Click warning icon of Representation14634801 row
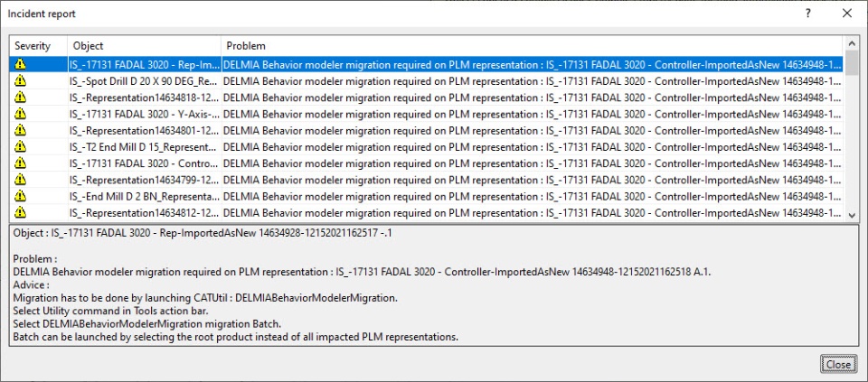This screenshot has width=868, height=382. pos(20,130)
